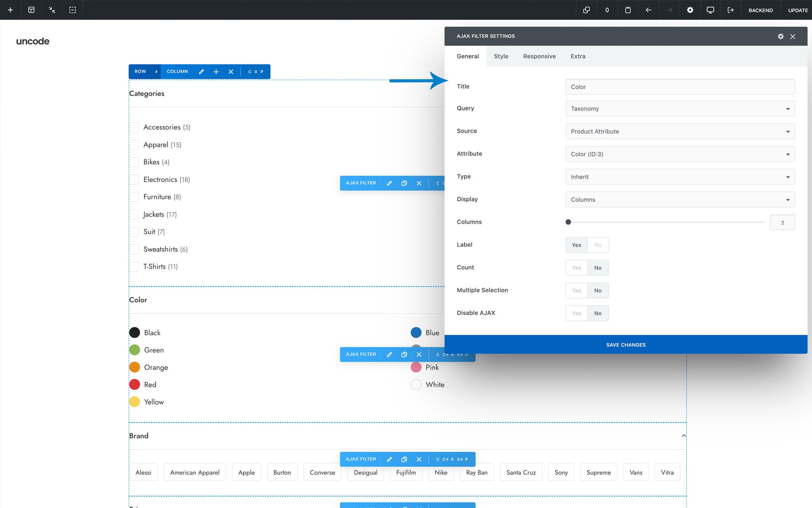This screenshot has width=812, height=508.
Task: Open the templates layout icon in top toolbar
Action: [x=31, y=10]
